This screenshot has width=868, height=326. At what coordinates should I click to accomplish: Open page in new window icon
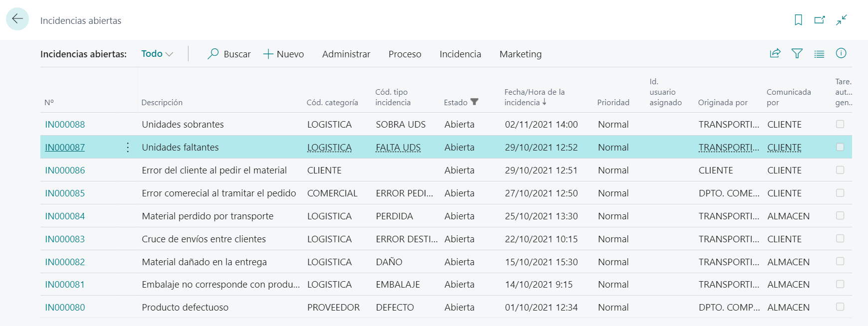tap(820, 20)
